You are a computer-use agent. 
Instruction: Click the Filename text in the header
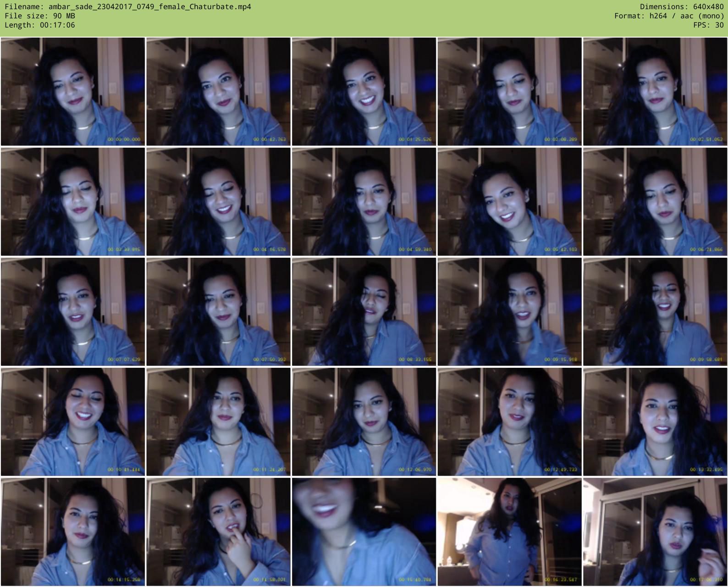[128, 7]
